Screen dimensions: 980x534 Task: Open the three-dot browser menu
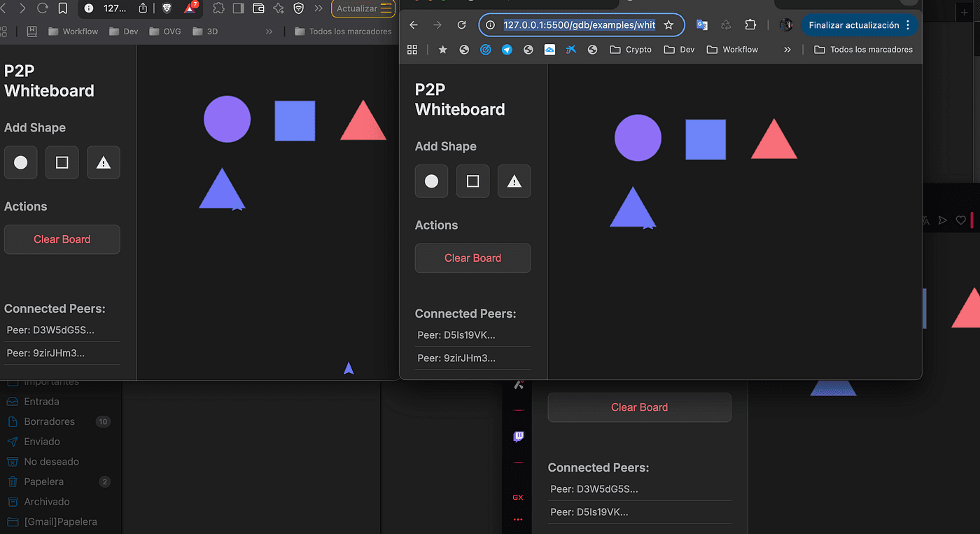point(908,25)
